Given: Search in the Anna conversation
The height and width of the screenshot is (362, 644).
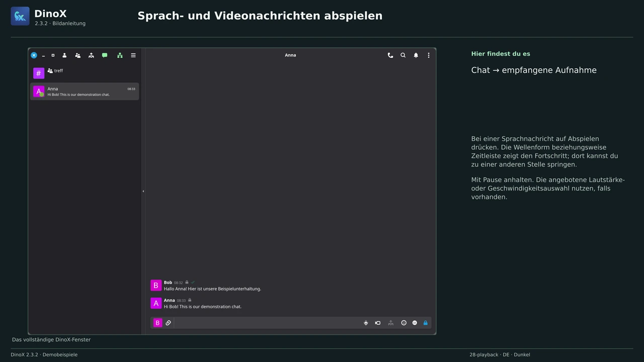Looking at the screenshot, I should [403, 55].
